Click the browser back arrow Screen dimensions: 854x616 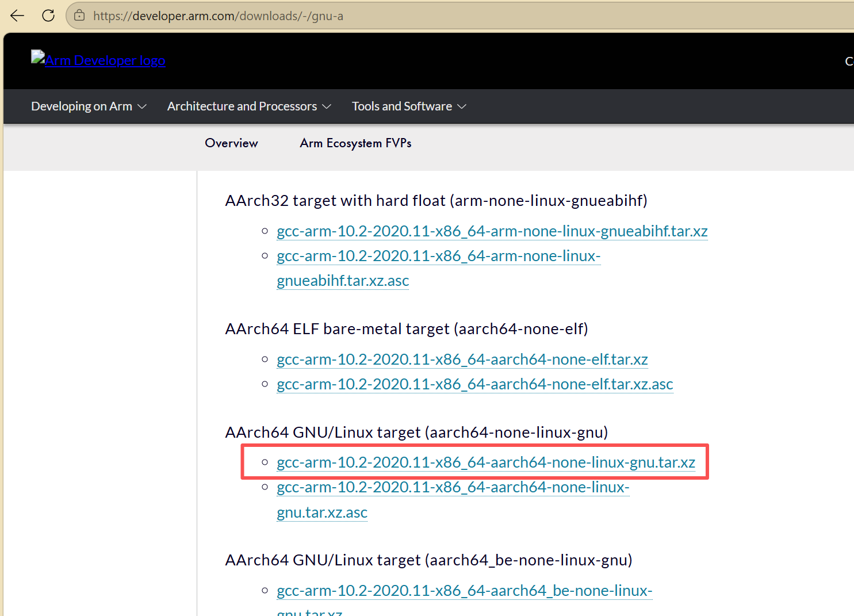(x=17, y=16)
